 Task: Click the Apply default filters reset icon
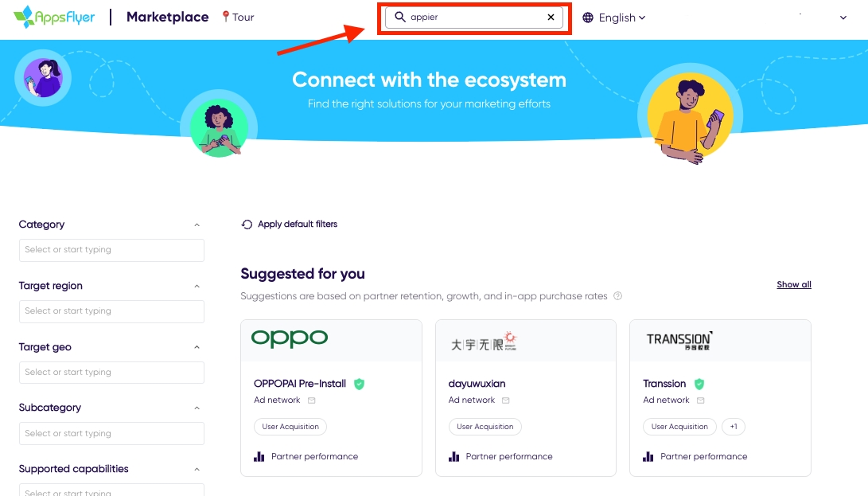247,225
